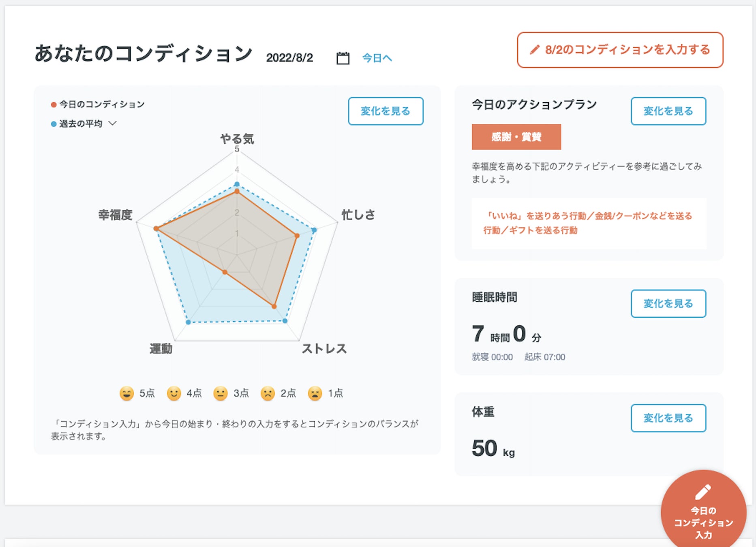Click the pencil icon on floating input button
Image resolution: width=756 pixels, height=547 pixels.
click(x=703, y=492)
